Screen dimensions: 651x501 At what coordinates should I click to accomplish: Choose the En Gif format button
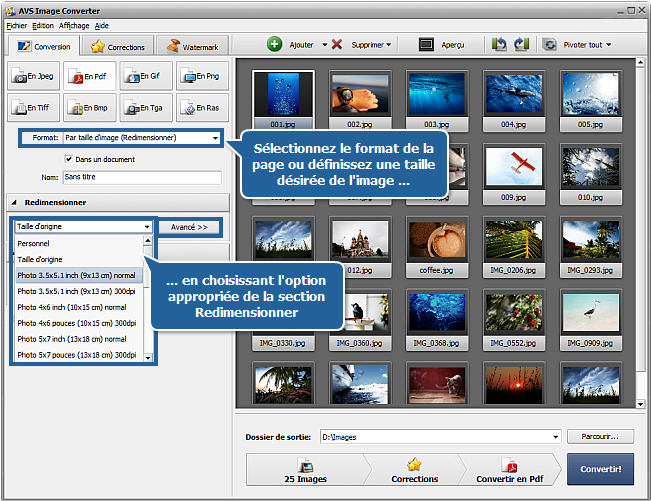coord(146,76)
